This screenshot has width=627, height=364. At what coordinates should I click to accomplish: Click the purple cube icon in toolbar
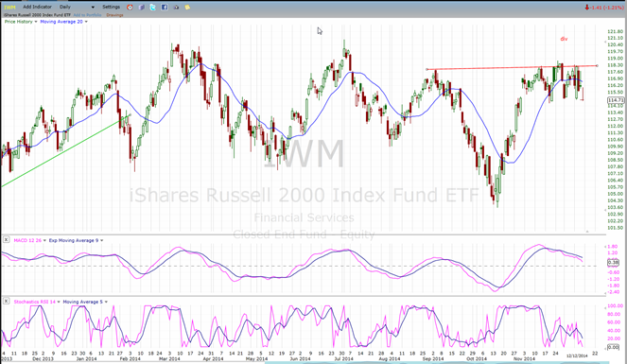point(141,8)
